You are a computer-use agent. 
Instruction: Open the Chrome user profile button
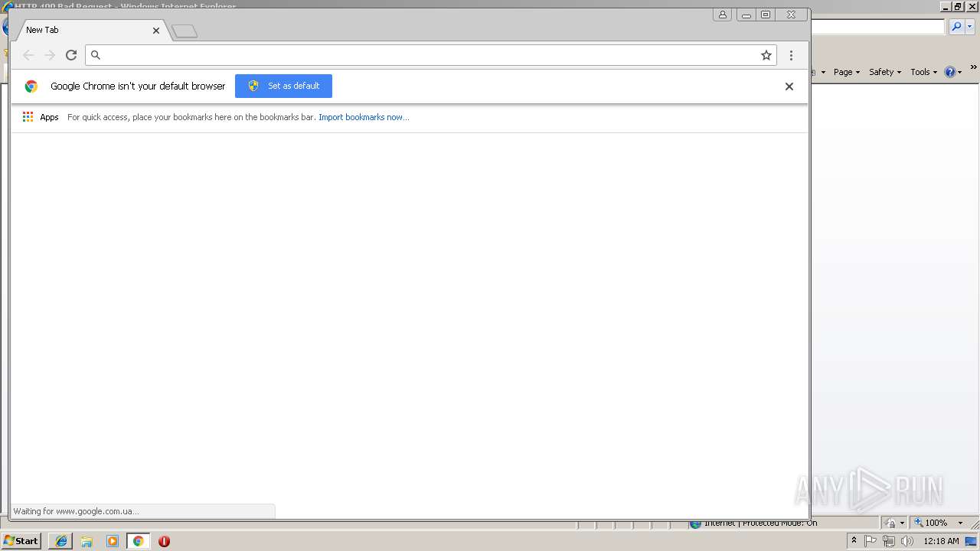click(722, 15)
